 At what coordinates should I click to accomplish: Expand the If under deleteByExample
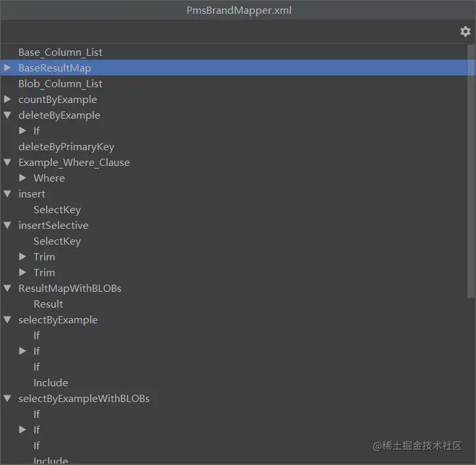coord(23,131)
